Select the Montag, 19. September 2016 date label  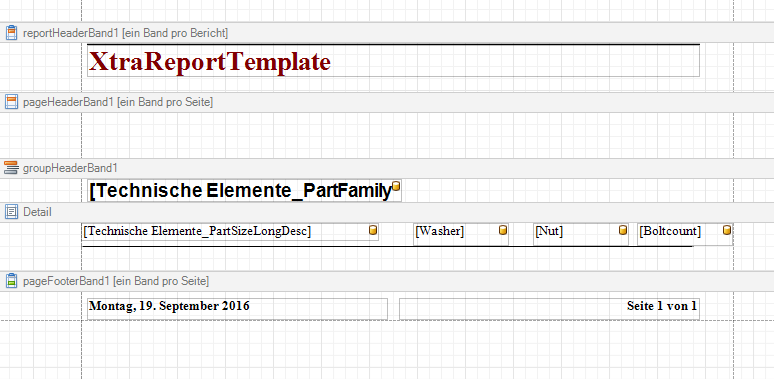pos(237,309)
